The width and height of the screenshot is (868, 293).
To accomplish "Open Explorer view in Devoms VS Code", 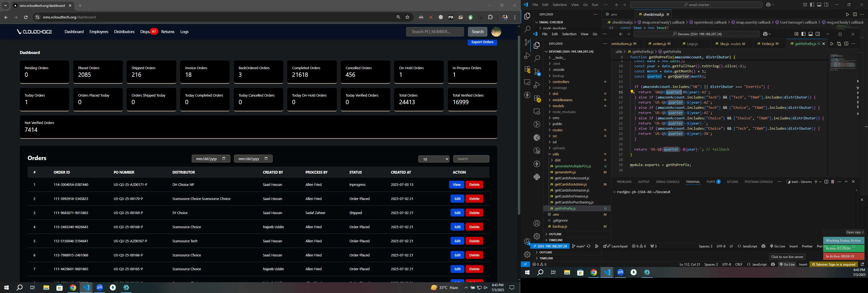I will (537, 45).
